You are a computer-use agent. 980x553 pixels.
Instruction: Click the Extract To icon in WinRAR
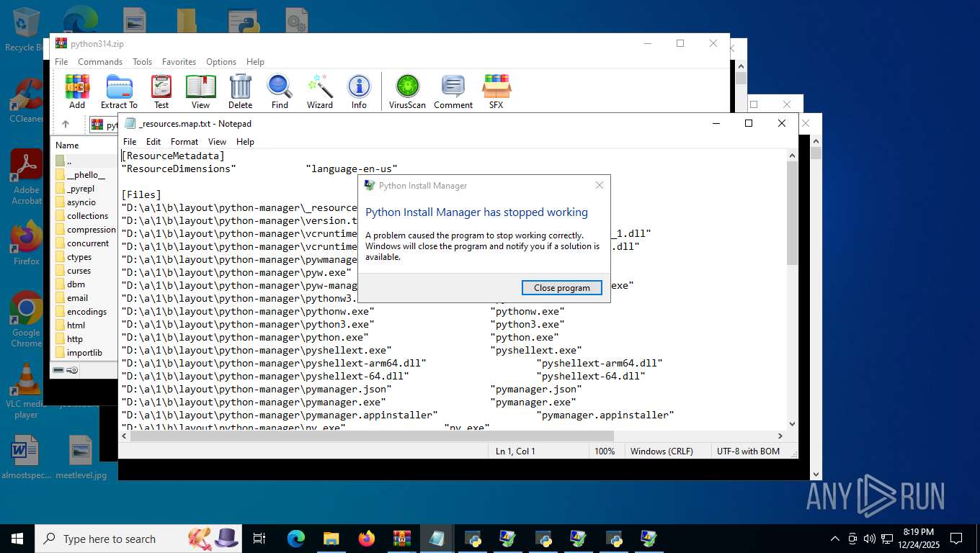(119, 91)
